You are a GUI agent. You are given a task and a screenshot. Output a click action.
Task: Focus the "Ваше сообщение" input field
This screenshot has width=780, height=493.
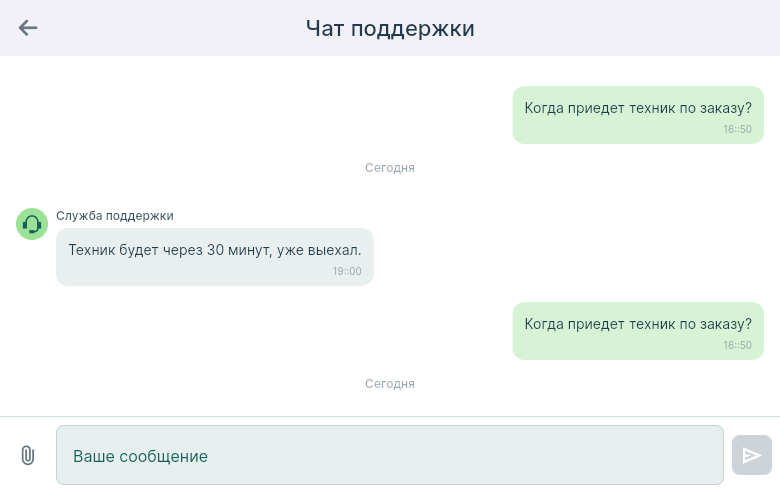(389, 456)
